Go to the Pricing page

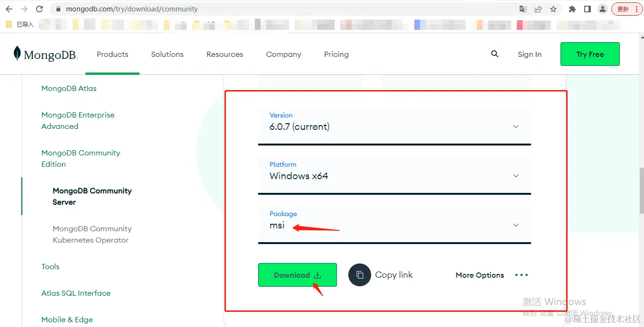pyautogui.click(x=336, y=54)
